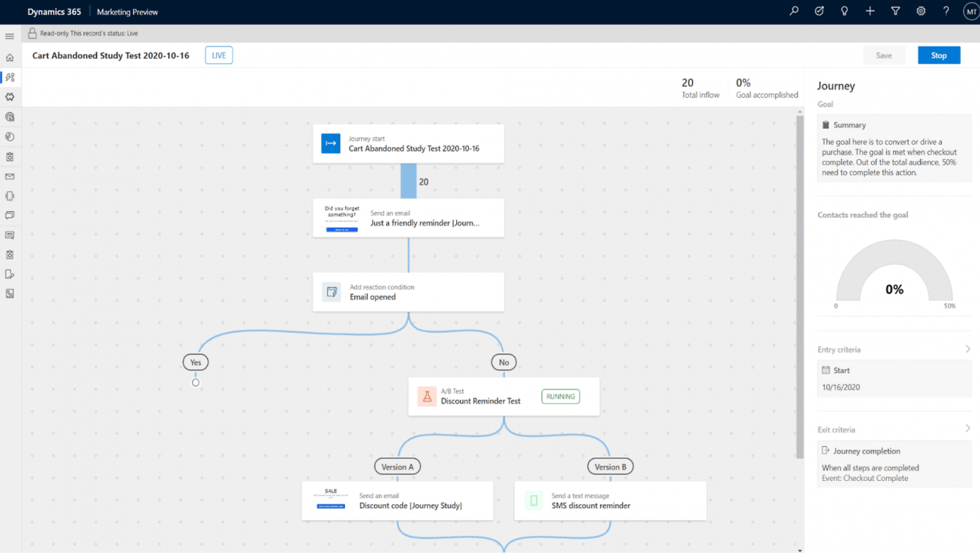
Task: Select the Yes branch node
Action: (x=195, y=362)
